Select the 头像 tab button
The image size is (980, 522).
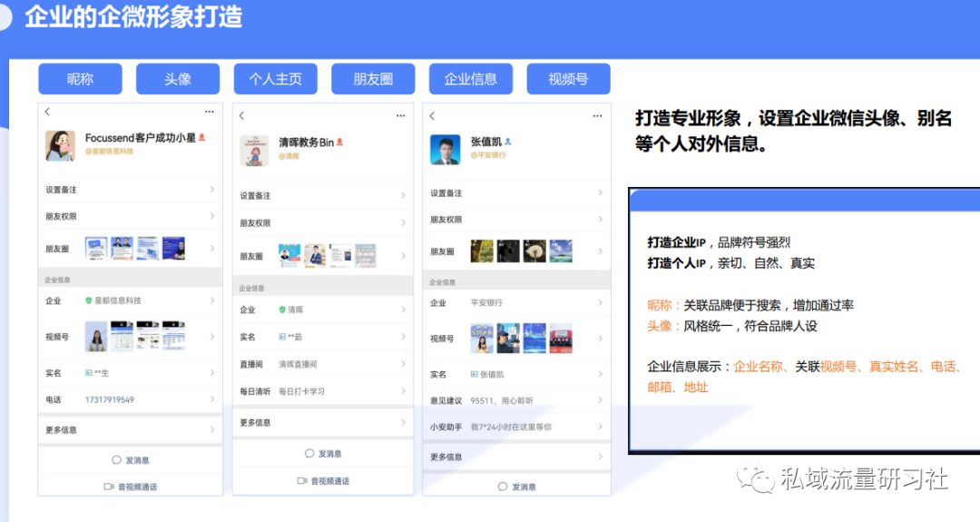coord(178,79)
